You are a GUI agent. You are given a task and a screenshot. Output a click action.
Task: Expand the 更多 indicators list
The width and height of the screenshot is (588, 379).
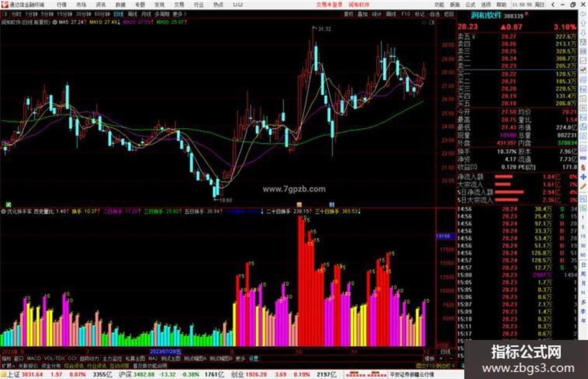pyautogui.click(x=240, y=358)
